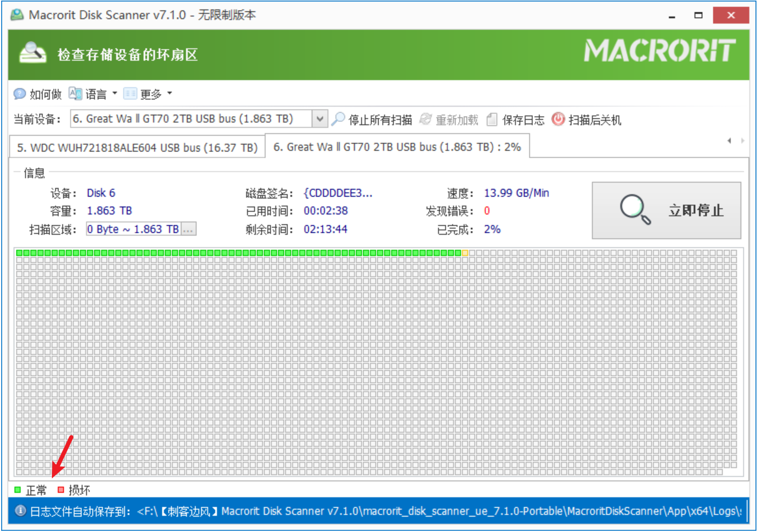Screen dimensions: 757x532
Task: Click the yellow currently-scanning block
Action: pyautogui.click(x=465, y=253)
